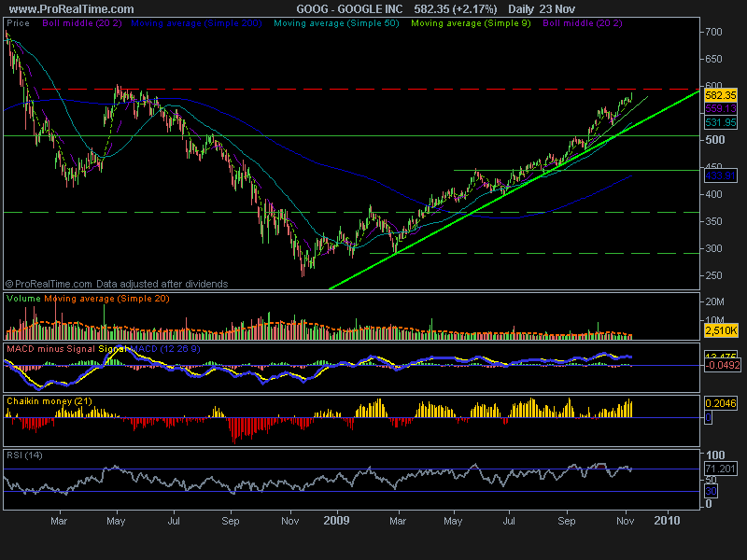Viewport: 747px width, 560px height.
Task: Select the Moving average (Simple 9) legend
Action: coord(471,22)
